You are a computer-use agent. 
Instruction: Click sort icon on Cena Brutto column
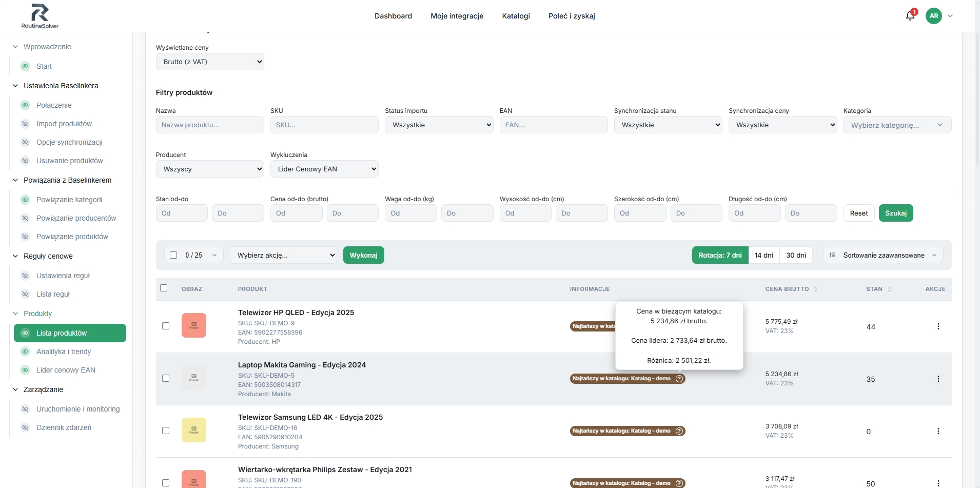tap(816, 289)
